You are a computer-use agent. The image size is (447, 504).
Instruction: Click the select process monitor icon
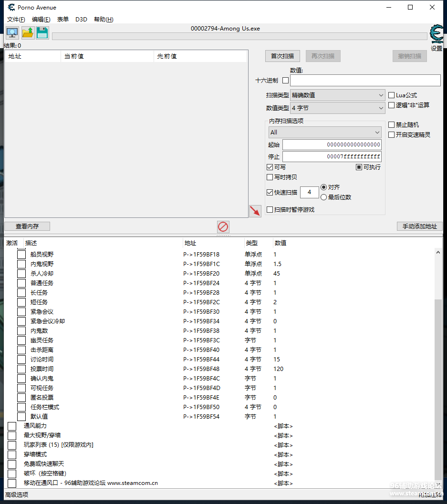[x=12, y=33]
